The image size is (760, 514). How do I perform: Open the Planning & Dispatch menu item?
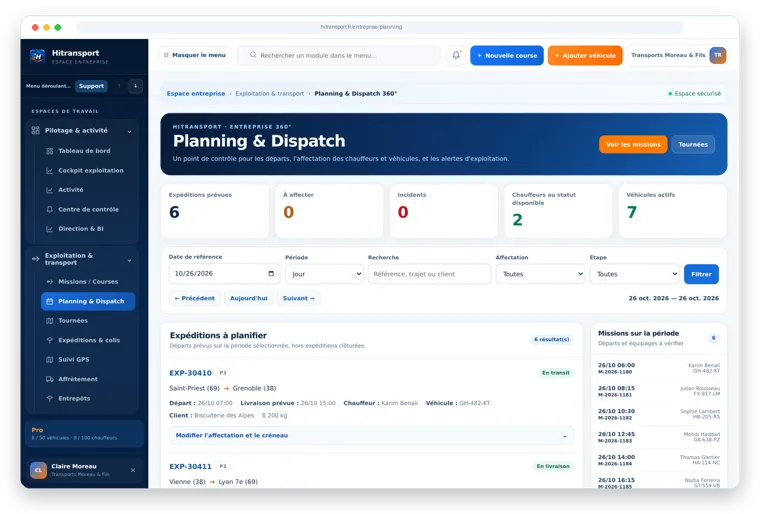tap(88, 301)
